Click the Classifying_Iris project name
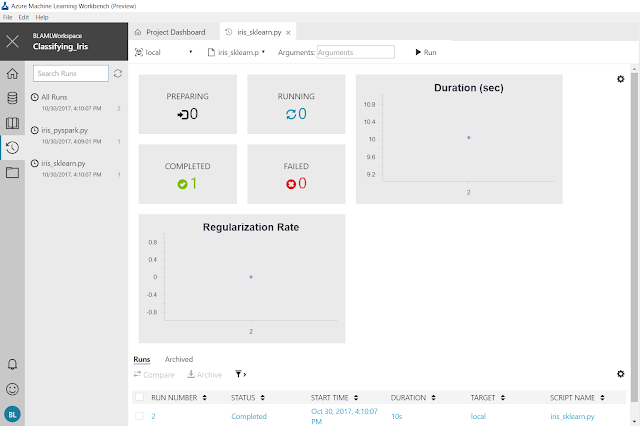The height and width of the screenshot is (426, 640). (x=60, y=47)
